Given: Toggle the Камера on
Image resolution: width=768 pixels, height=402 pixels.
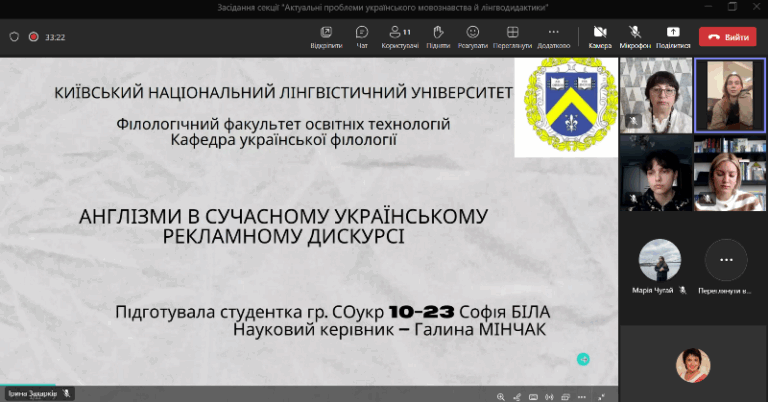Looking at the screenshot, I should [600, 37].
